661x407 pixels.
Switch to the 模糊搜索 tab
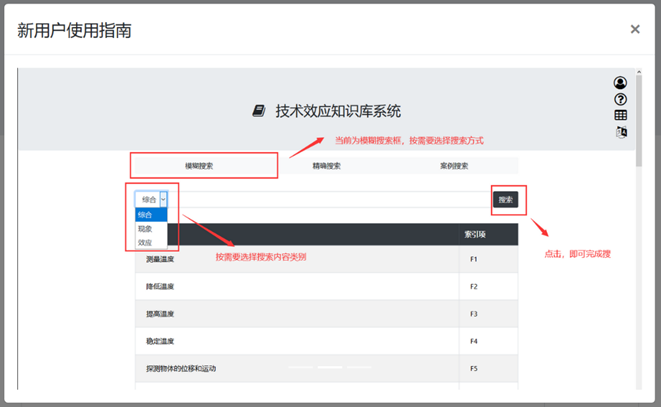pyautogui.click(x=199, y=166)
